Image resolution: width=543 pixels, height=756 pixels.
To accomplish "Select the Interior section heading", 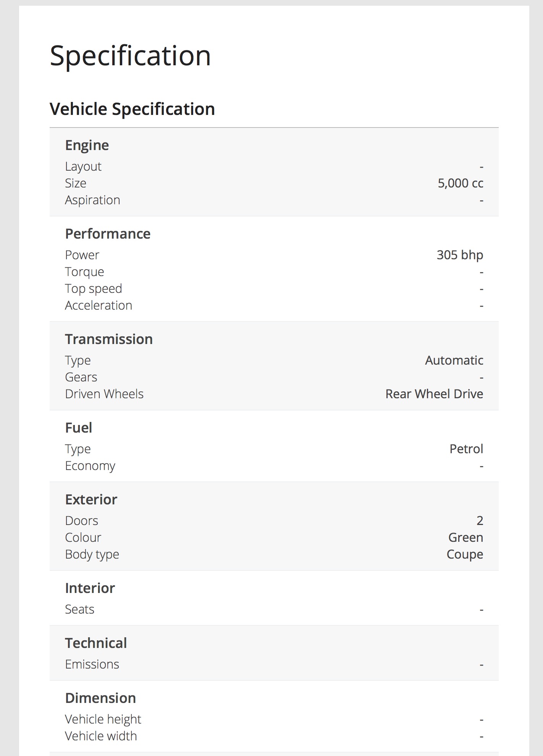I will click(x=90, y=588).
